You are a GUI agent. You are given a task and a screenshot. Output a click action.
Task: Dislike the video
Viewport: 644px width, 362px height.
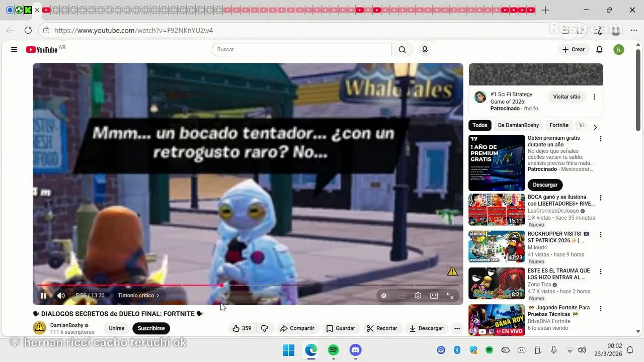(x=264, y=328)
